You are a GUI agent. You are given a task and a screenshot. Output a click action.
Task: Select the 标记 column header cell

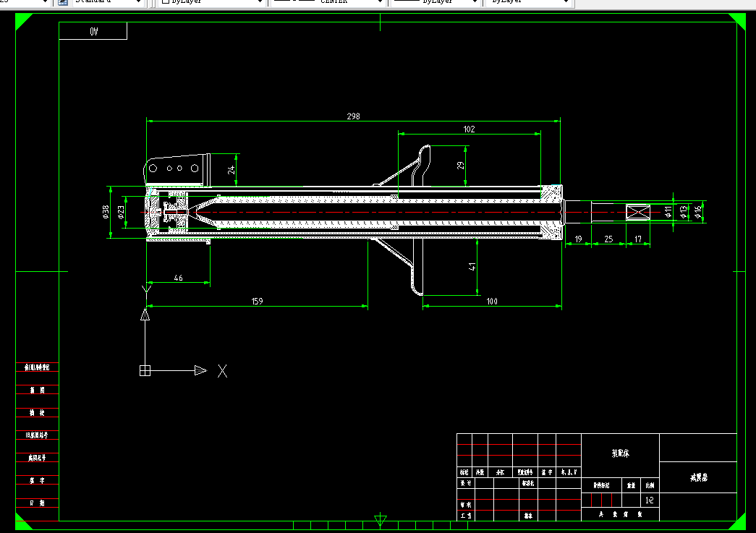coord(464,472)
